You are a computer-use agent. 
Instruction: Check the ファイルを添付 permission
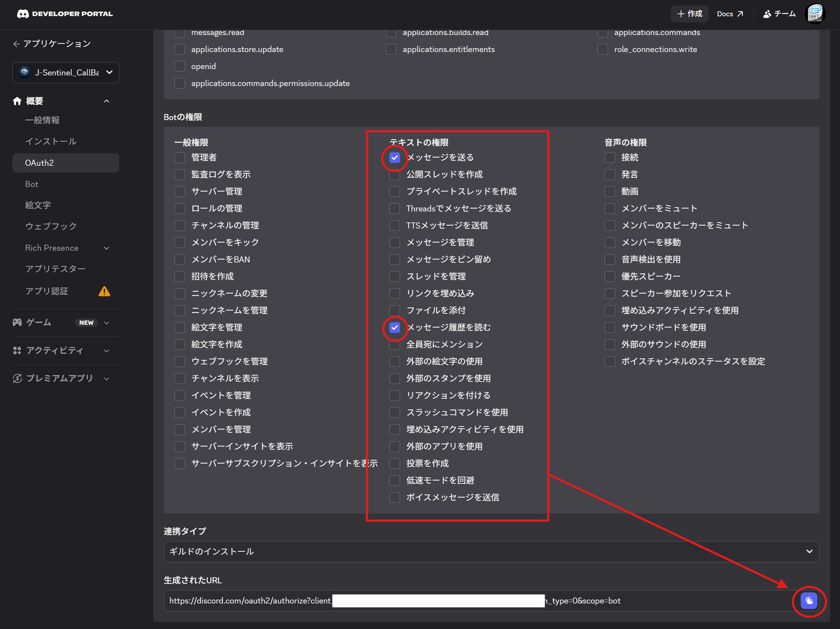click(395, 310)
